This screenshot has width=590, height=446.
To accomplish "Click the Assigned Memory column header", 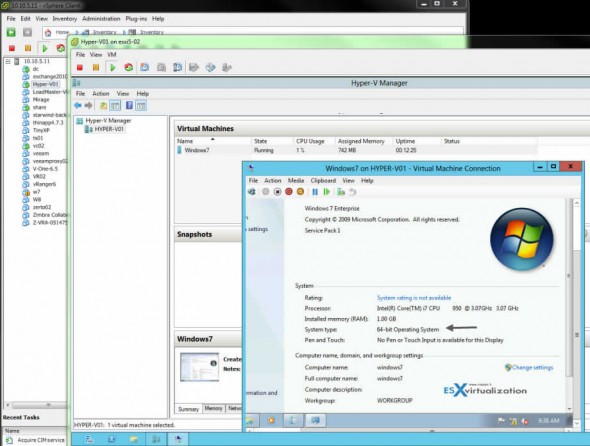I will pyautogui.click(x=361, y=141).
